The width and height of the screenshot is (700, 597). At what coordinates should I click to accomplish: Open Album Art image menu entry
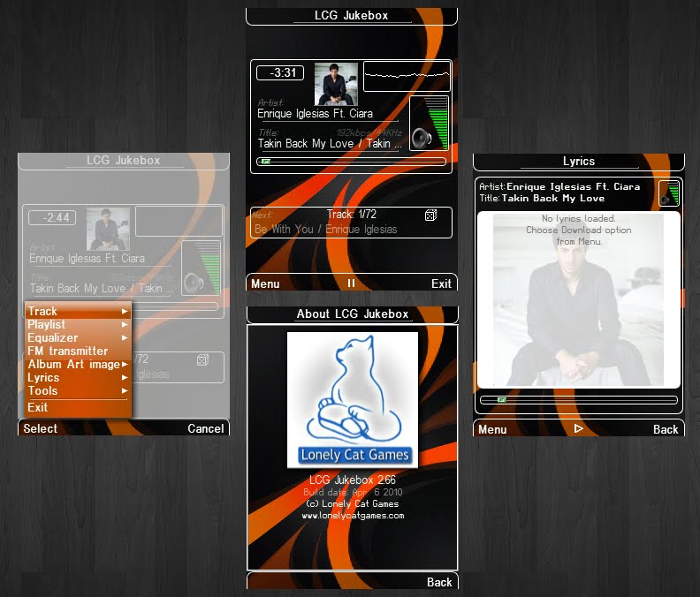point(78,364)
